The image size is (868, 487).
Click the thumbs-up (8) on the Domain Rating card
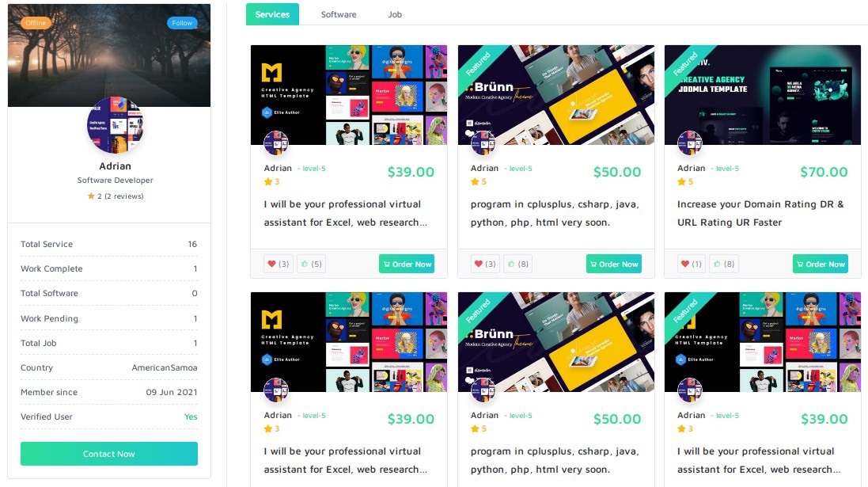pos(725,264)
